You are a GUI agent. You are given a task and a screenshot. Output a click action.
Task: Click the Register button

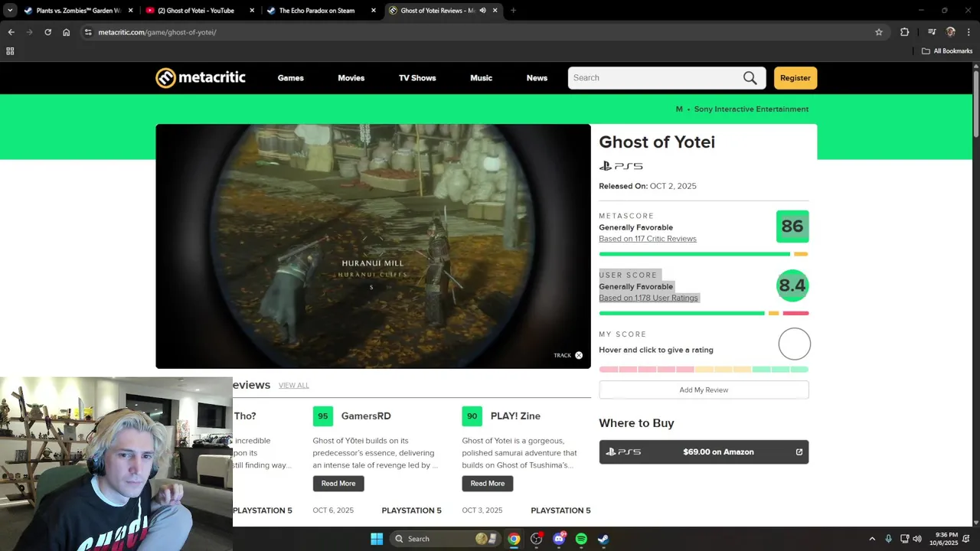[795, 78]
